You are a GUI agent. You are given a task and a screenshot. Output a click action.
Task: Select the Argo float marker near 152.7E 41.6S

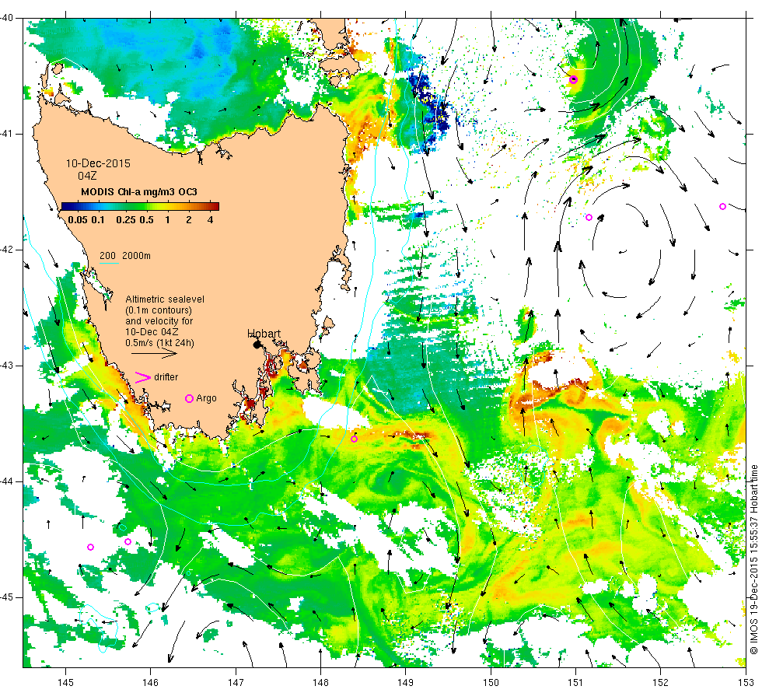722,207
